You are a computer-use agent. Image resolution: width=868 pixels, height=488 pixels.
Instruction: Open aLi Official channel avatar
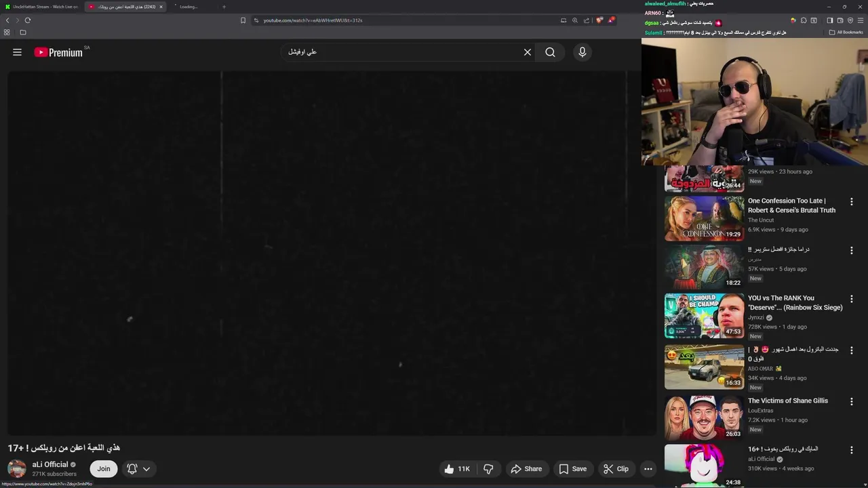tap(17, 469)
